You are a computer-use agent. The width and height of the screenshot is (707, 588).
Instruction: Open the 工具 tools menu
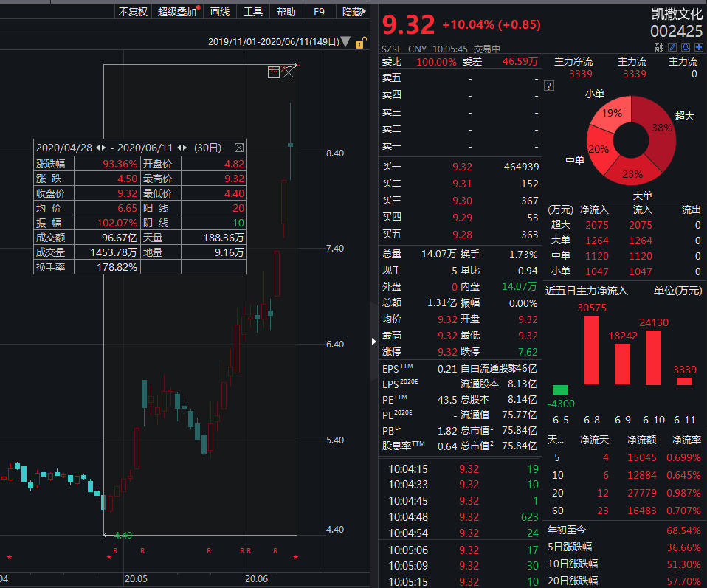pos(253,12)
